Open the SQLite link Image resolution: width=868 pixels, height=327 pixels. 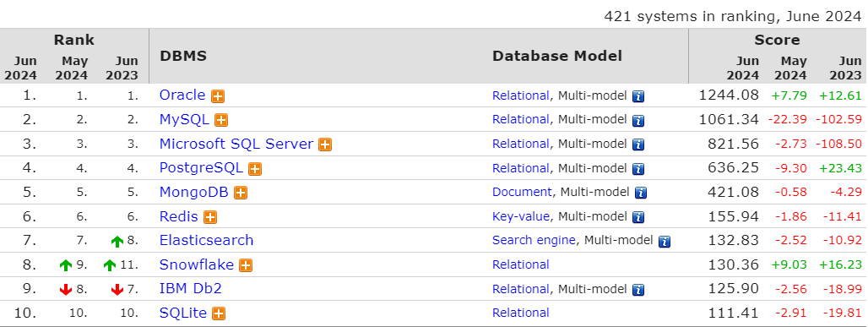183,313
